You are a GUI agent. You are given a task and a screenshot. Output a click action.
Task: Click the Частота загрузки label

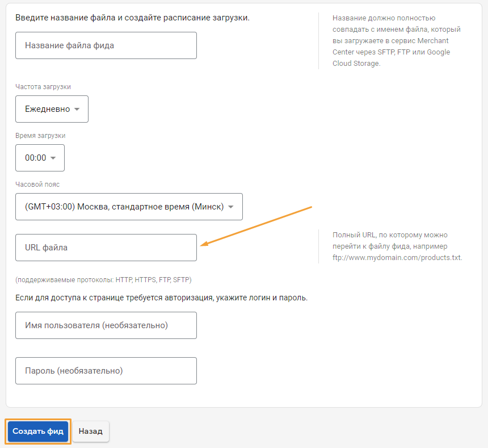pos(43,87)
